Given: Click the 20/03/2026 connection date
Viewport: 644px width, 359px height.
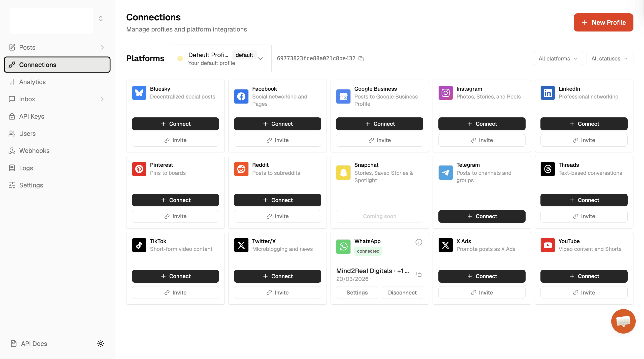Looking at the screenshot, I should pyautogui.click(x=352, y=279).
